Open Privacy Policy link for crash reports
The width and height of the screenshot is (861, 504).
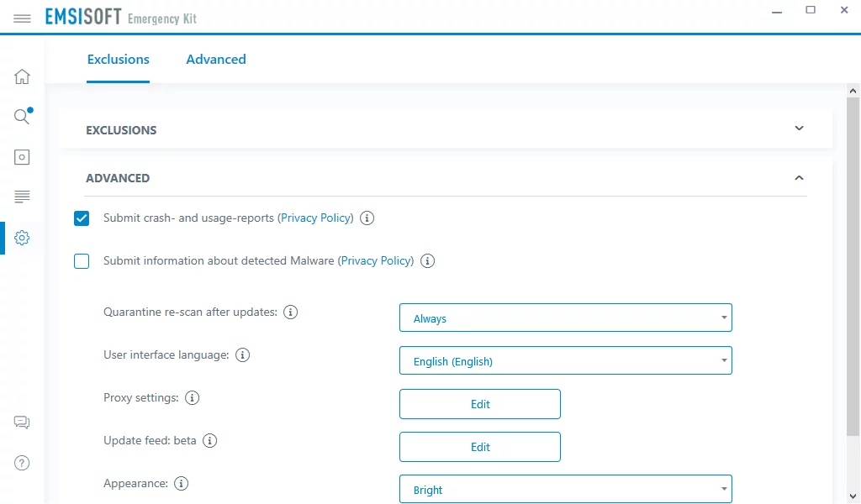pos(316,218)
